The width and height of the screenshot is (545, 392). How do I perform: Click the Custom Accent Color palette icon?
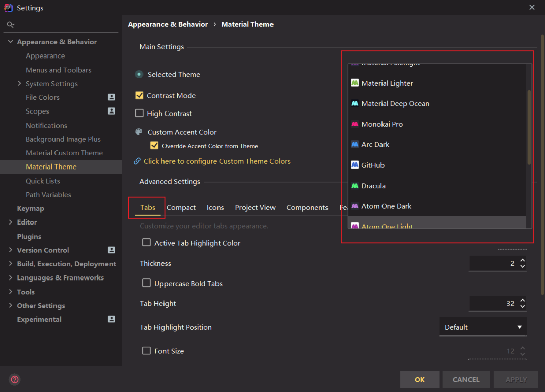coord(139,132)
